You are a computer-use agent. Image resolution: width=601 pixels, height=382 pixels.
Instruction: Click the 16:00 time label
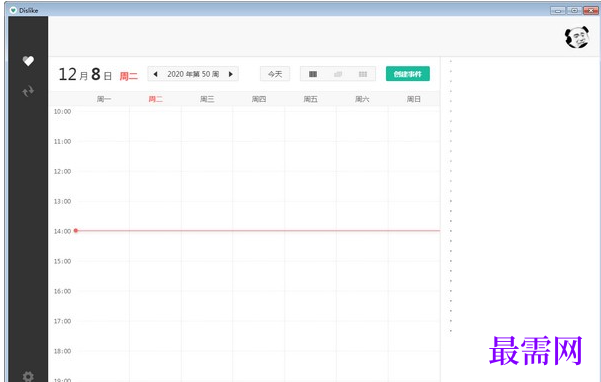62,291
